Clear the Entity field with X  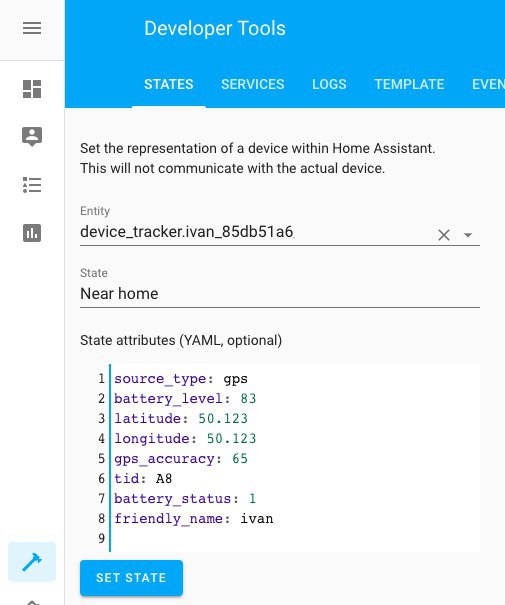444,235
